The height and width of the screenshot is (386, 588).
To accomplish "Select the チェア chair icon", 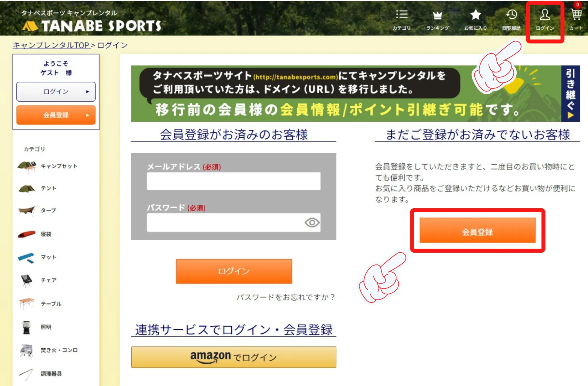I will (x=26, y=280).
